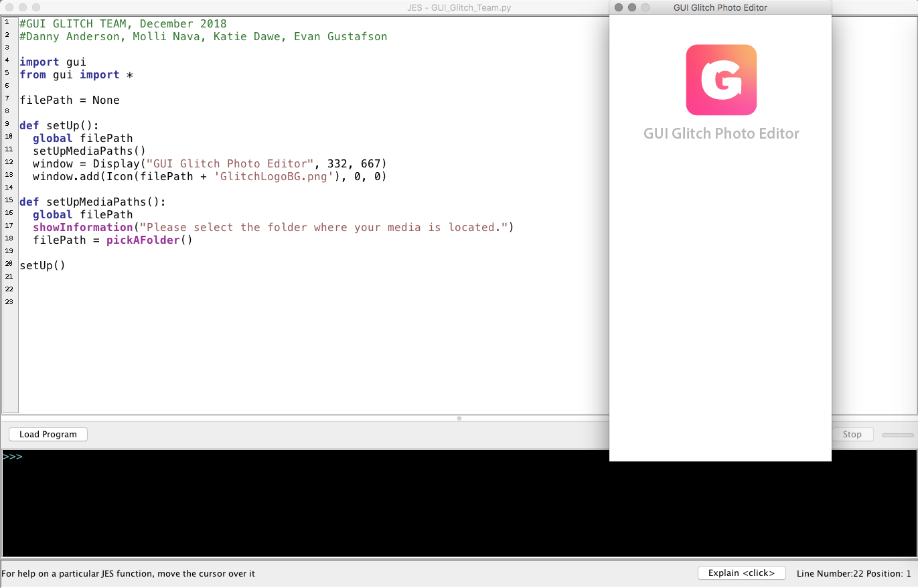
Task: Click the "import gui" code line
Action: [x=53, y=62]
